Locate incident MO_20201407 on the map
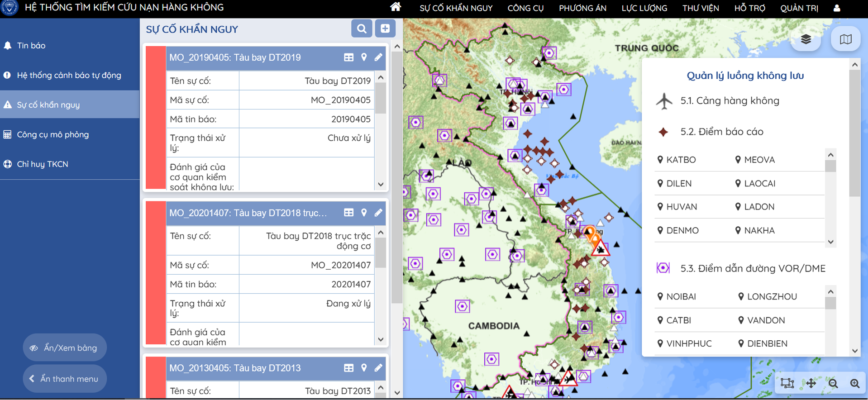Screen dimensions: 868x400 (364, 213)
